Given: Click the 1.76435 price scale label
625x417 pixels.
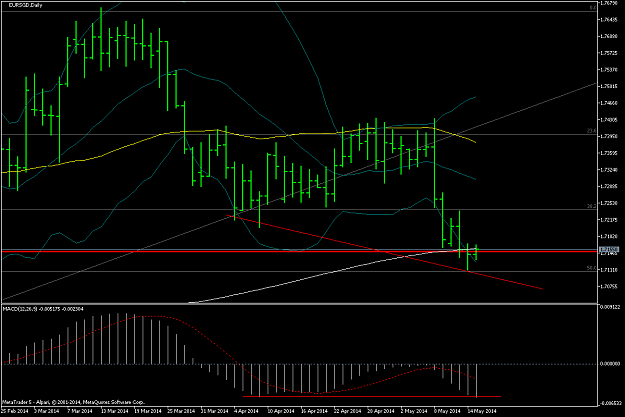Looking at the screenshot, I should click(609, 20).
